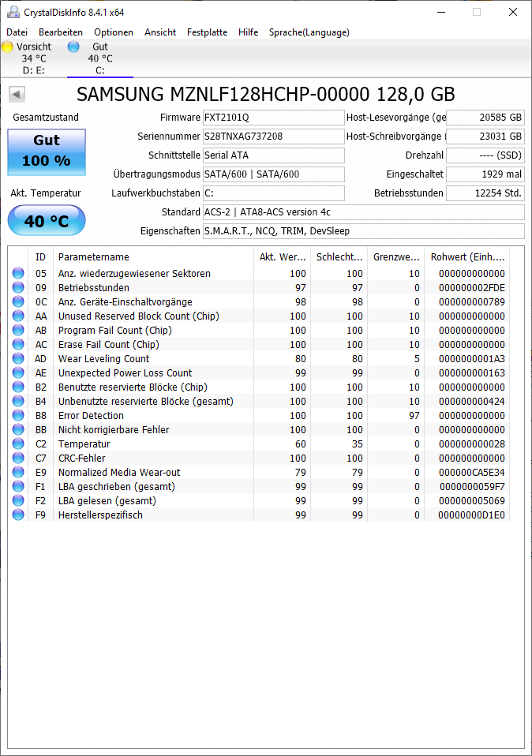Select row 'Wear Leveling Count' name
The image size is (532, 756).
(x=103, y=359)
